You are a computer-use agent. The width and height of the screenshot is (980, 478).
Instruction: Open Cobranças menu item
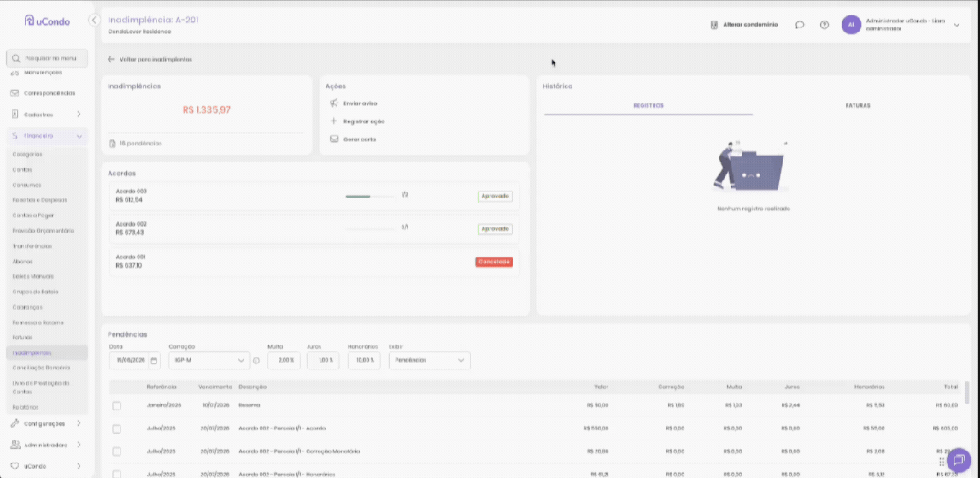[26, 307]
